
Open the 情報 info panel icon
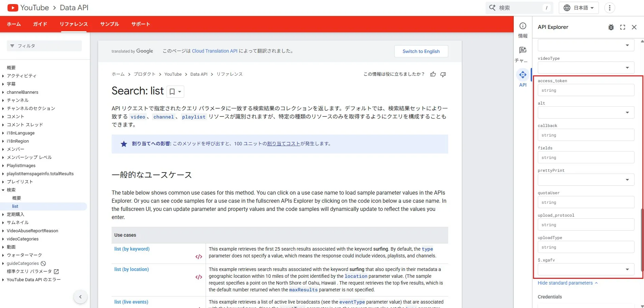pyautogui.click(x=523, y=26)
